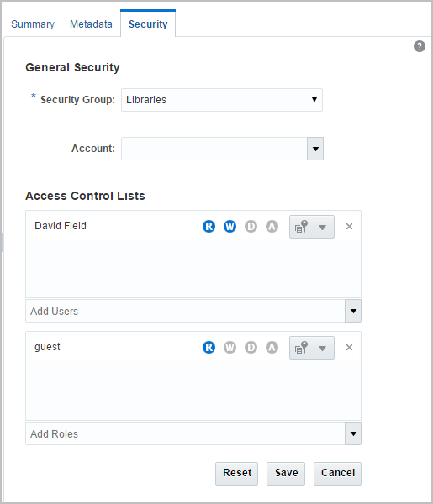Open the Security Group dropdown
The width and height of the screenshot is (433, 504).
point(222,100)
